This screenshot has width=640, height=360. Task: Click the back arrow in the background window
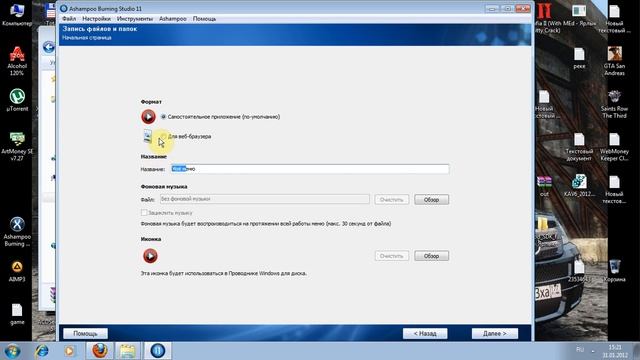coord(49,47)
